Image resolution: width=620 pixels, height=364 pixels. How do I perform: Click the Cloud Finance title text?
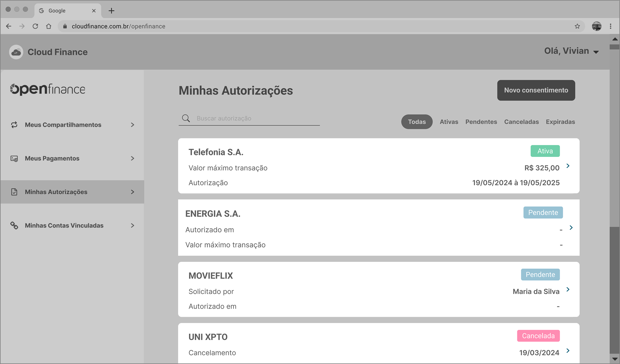pyautogui.click(x=58, y=52)
